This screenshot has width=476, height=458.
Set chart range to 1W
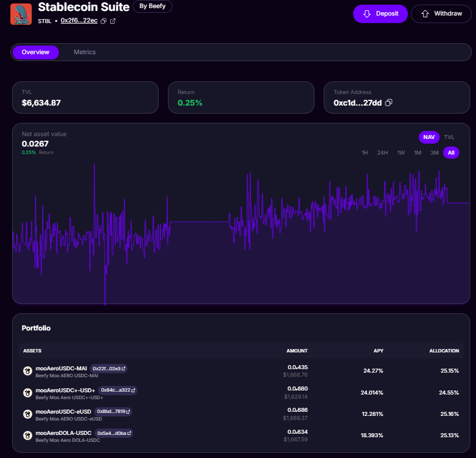[401, 153]
